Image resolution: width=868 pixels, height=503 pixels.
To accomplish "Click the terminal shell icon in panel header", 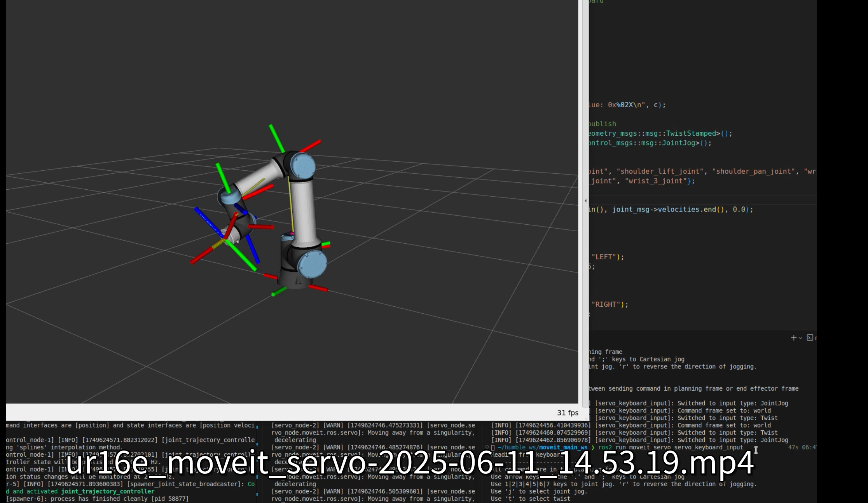I will click(810, 338).
